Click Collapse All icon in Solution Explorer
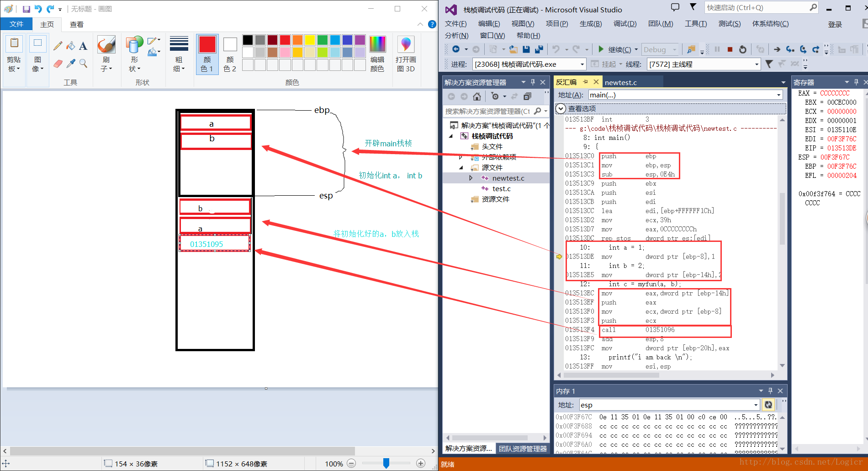 (x=527, y=96)
